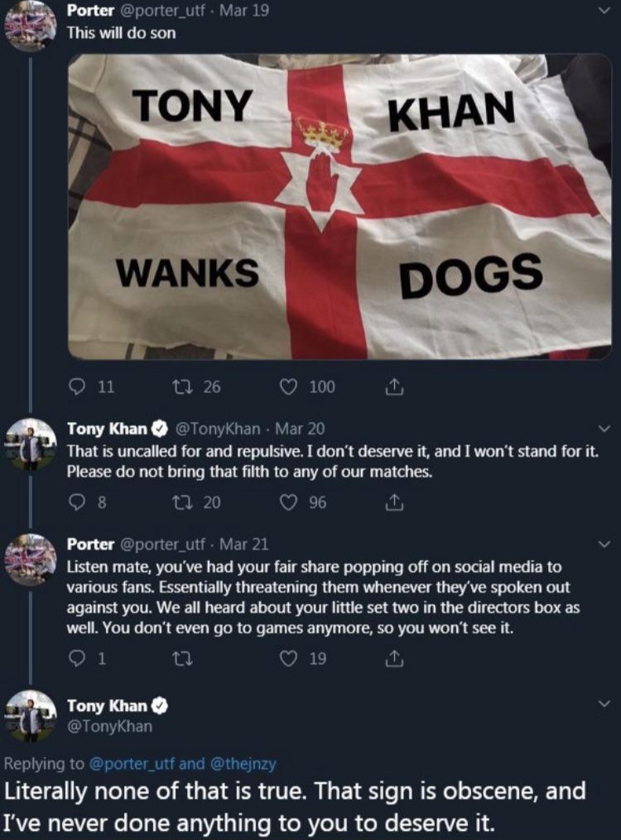Image resolution: width=621 pixels, height=840 pixels.
Task: Reply to Porter's flag photo tweet
Action: pos(78,386)
